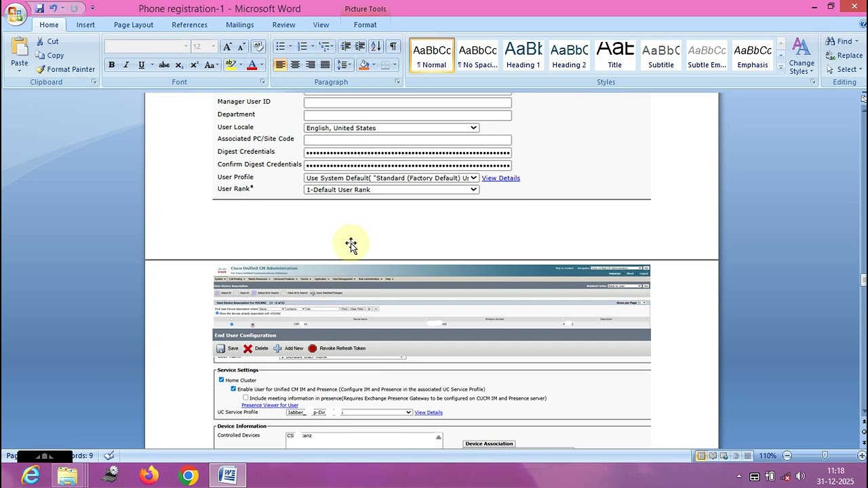Screen dimensions: 868x488
Task: Center the paragraph text
Action: coord(295,65)
